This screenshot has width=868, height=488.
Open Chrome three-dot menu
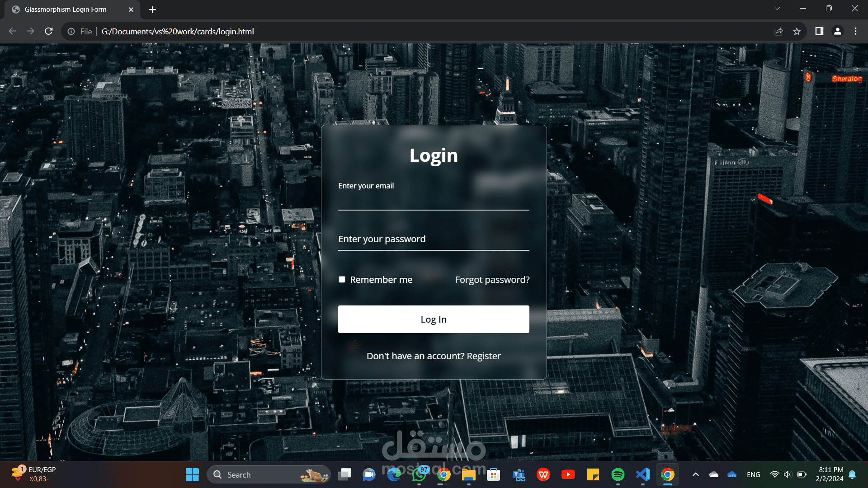(x=855, y=31)
